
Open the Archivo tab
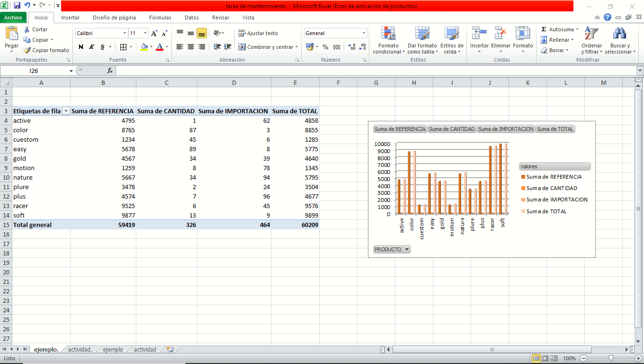13,18
